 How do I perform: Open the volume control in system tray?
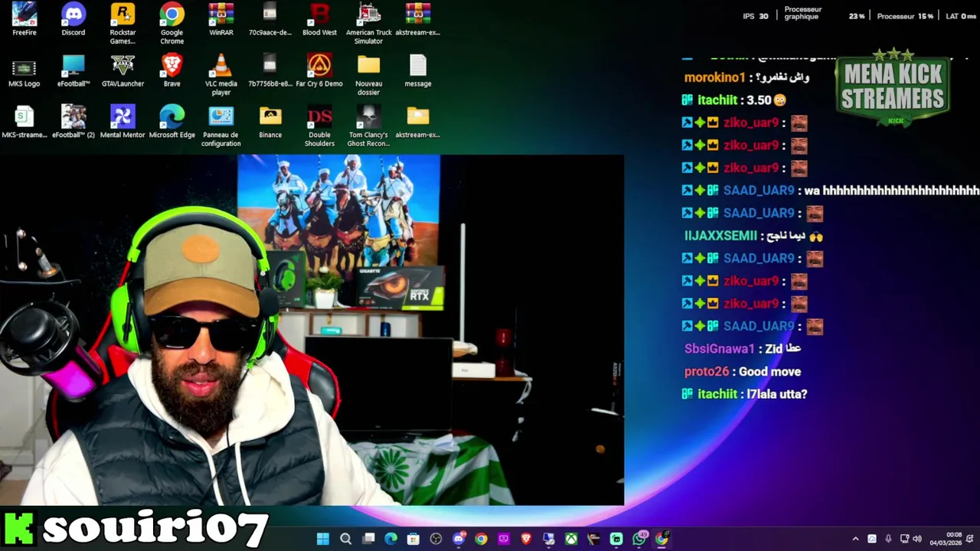pyautogui.click(x=917, y=539)
